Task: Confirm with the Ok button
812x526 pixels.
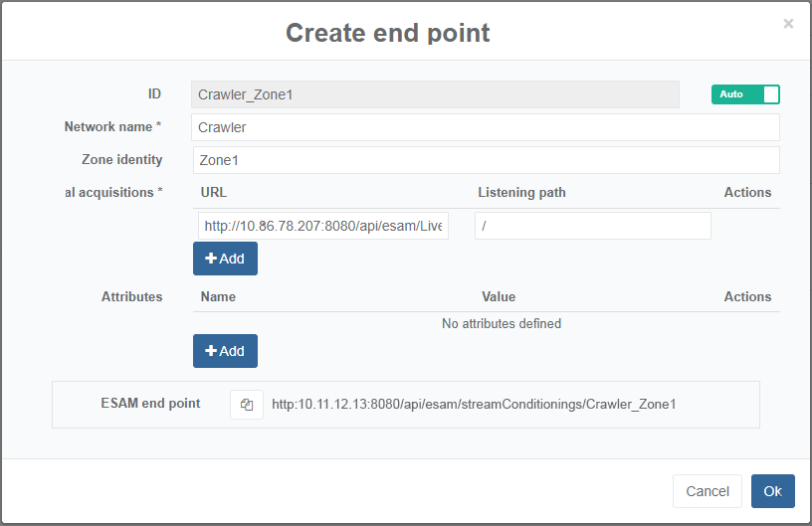Action: tap(772, 491)
